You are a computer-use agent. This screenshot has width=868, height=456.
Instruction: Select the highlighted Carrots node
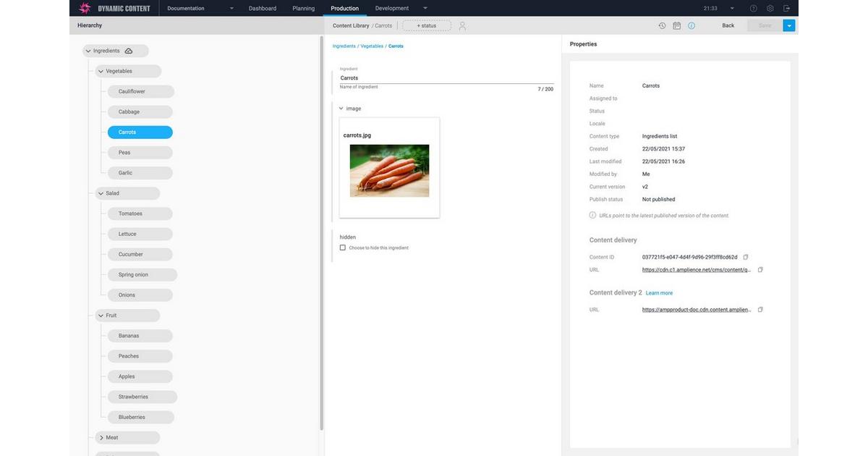140,132
